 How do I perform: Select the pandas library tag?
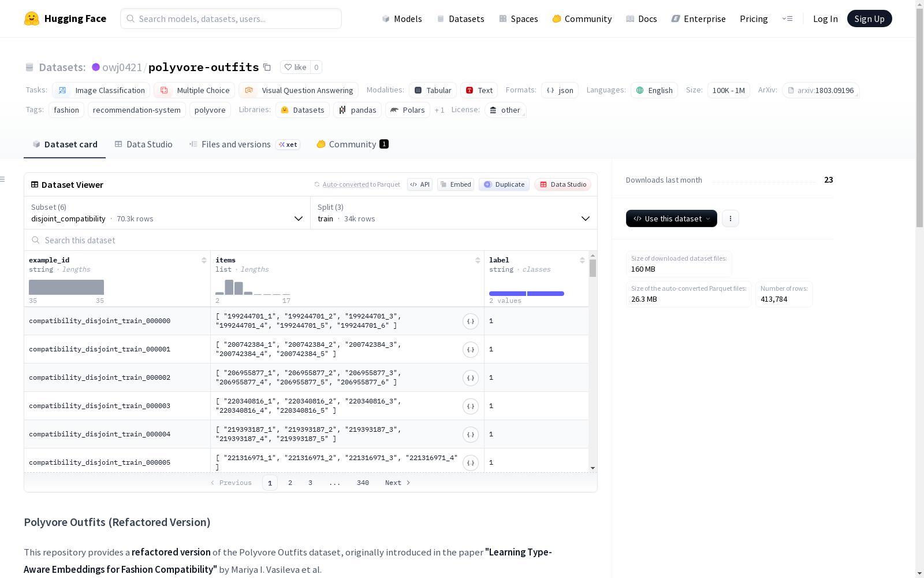[x=357, y=110]
